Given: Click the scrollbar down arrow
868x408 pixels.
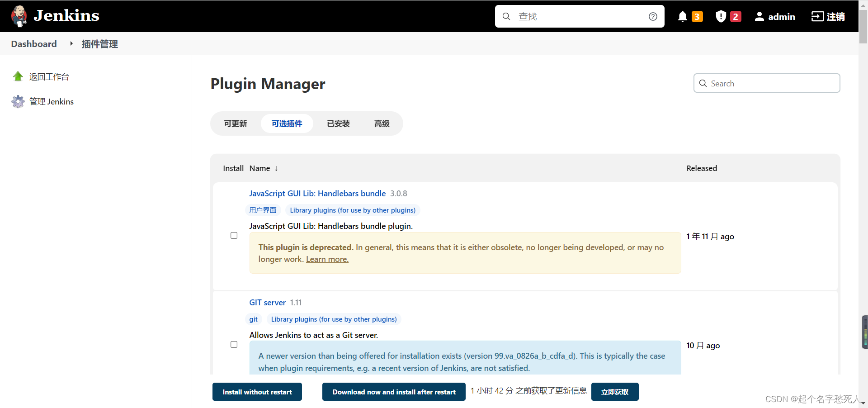Looking at the screenshot, I should point(863,403).
